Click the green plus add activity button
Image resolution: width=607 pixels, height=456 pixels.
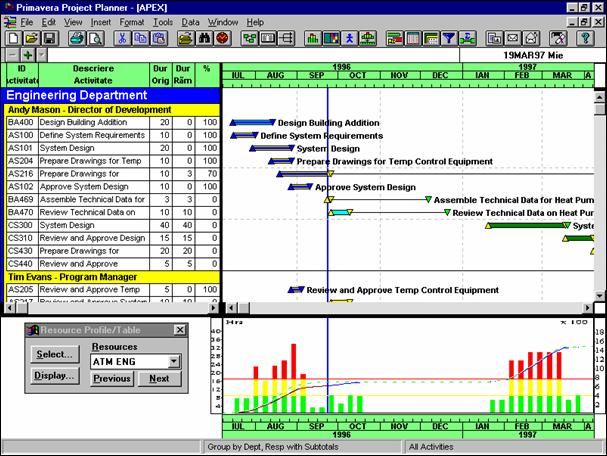(x=27, y=55)
